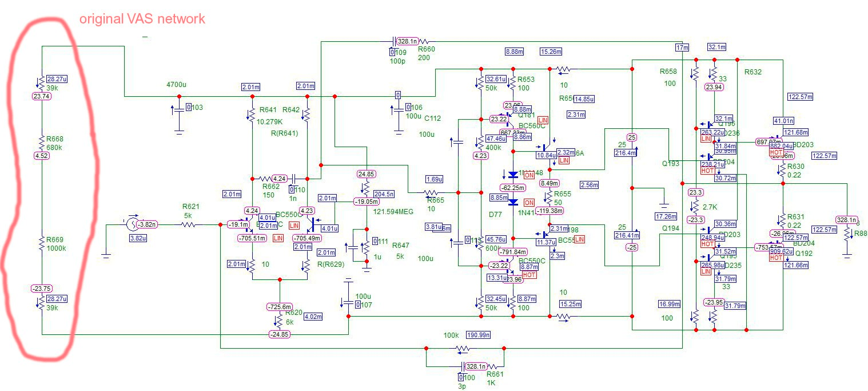The image size is (868, 391).
Task: Click the -23.75 node voltage label
Action: coord(42,289)
